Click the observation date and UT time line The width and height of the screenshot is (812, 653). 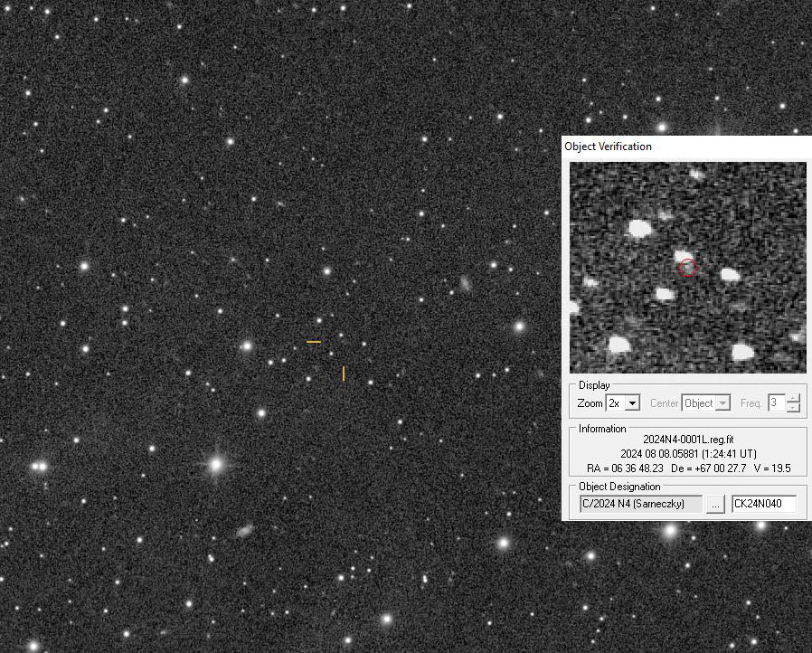[x=688, y=454]
